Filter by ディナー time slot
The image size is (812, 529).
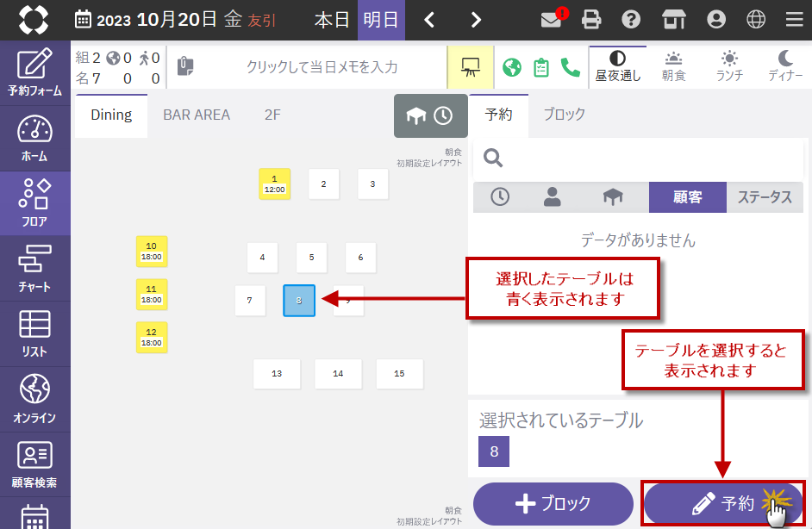pyautogui.click(x=786, y=65)
